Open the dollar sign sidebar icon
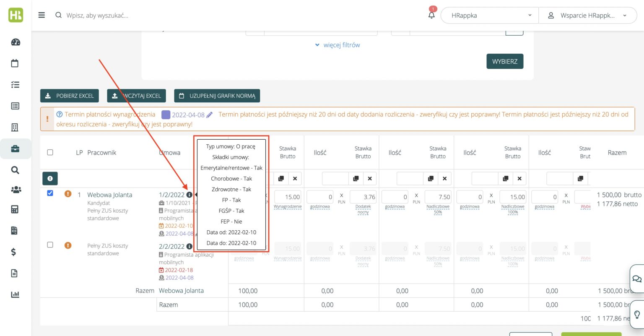Image resolution: width=644 pixels, height=336 pixels. click(x=14, y=252)
